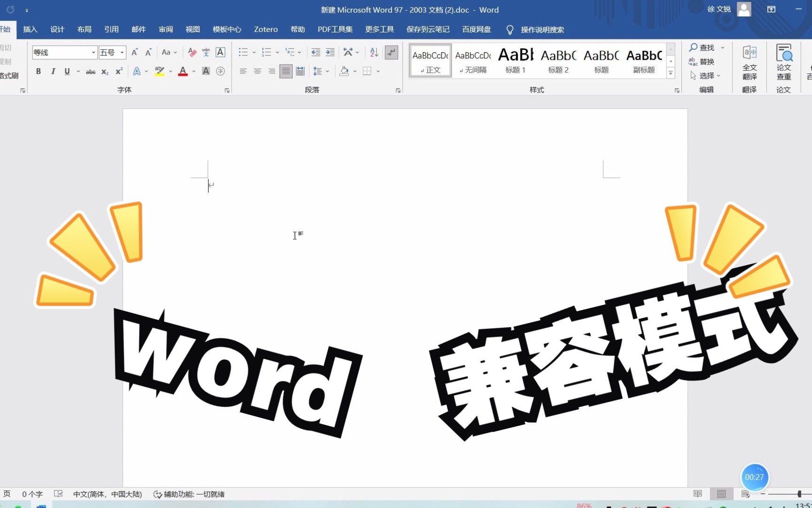
Task: Decrease font size with shrink icon
Action: pos(148,52)
